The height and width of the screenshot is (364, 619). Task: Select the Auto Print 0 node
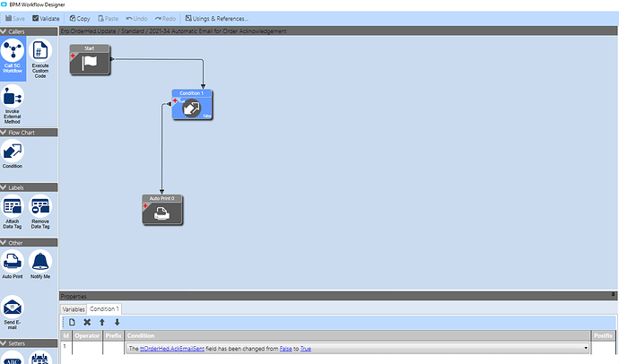click(x=162, y=210)
